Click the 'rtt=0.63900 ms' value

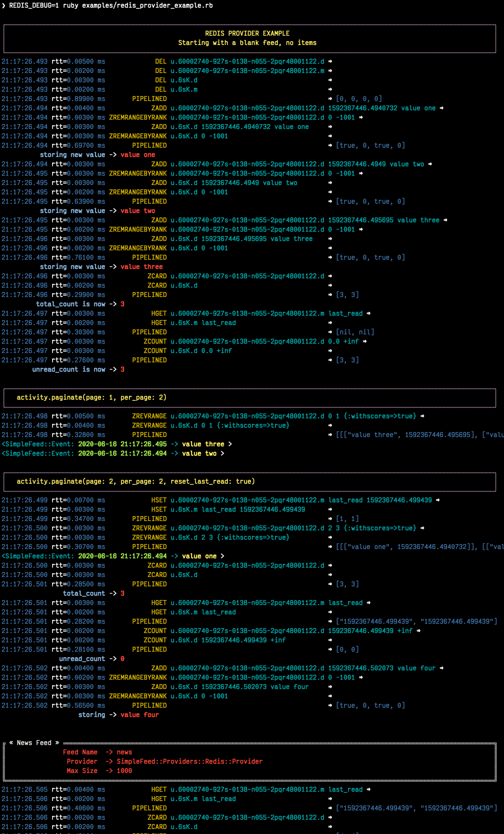(x=79, y=201)
